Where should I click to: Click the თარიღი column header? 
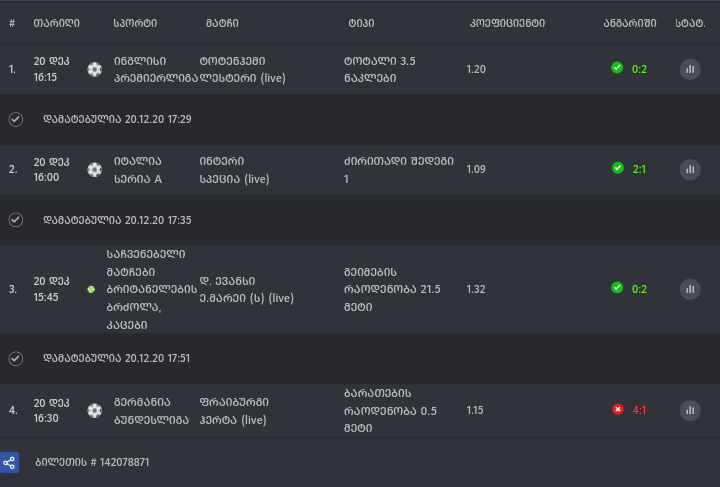click(x=56, y=22)
